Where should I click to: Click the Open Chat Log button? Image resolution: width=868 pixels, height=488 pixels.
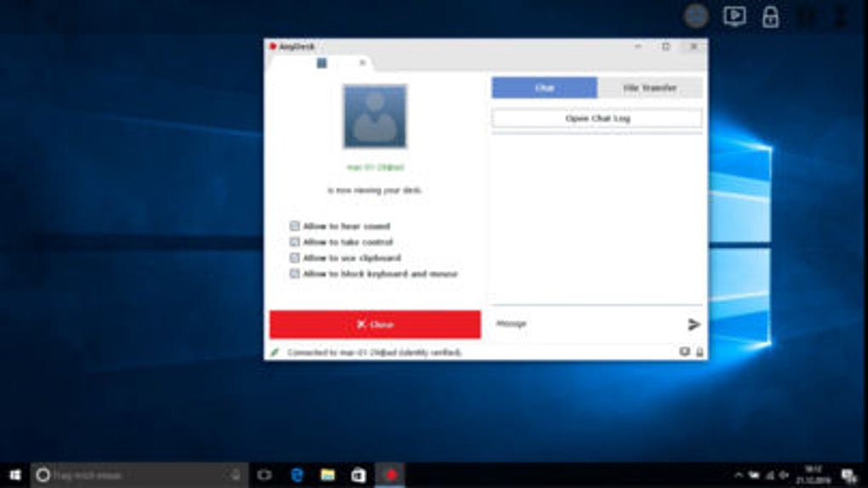pyautogui.click(x=597, y=118)
